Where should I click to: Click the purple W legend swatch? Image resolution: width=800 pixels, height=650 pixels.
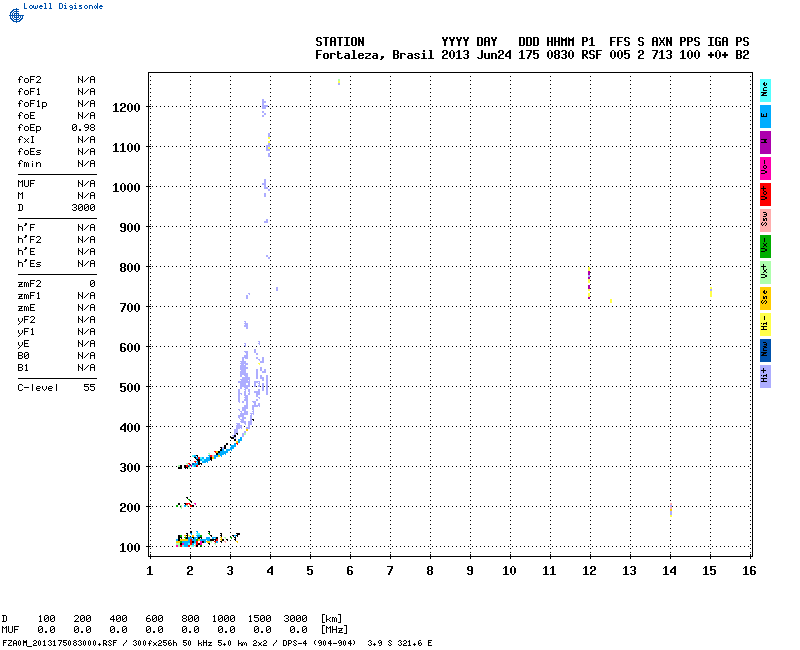click(765, 141)
